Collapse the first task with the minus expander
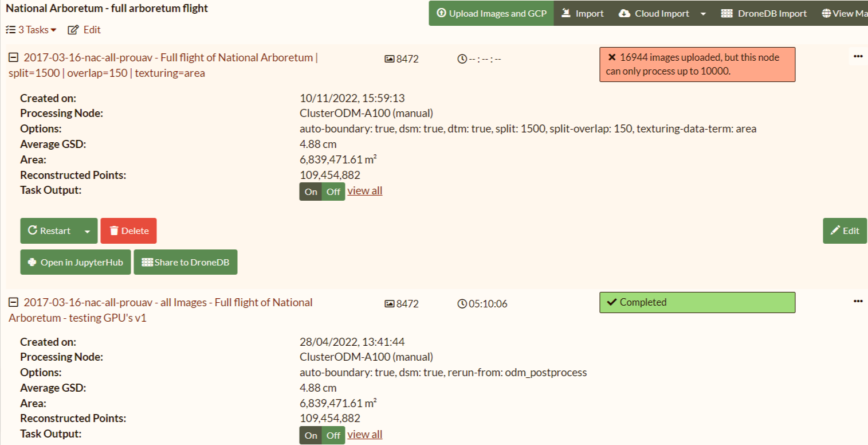 13,57
